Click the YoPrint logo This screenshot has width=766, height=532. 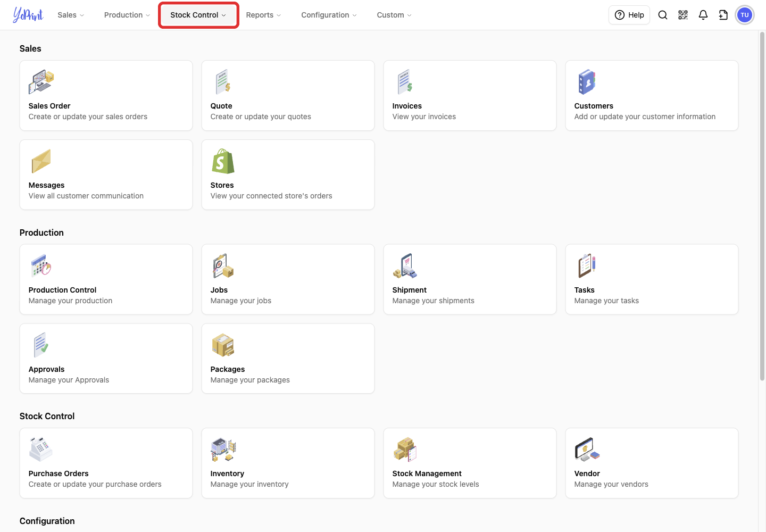point(28,15)
